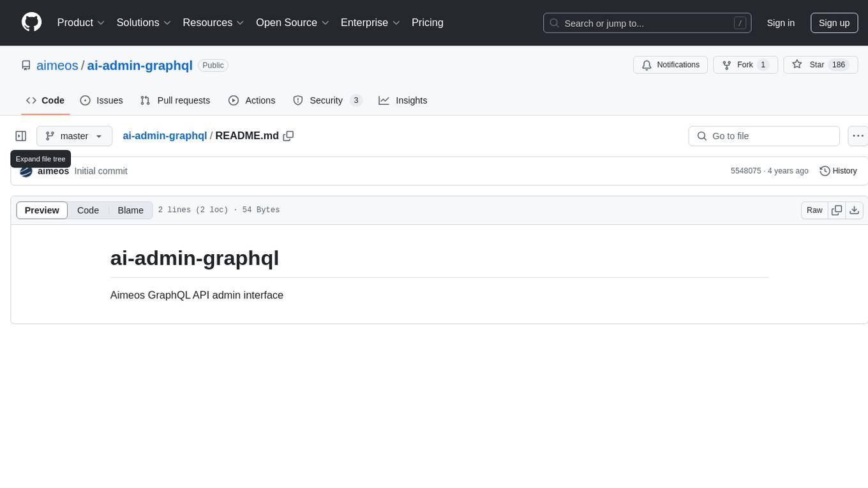This screenshot has width=868, height=488.
Task: Focus the Search or jump to field
Action: coord(647,23)
